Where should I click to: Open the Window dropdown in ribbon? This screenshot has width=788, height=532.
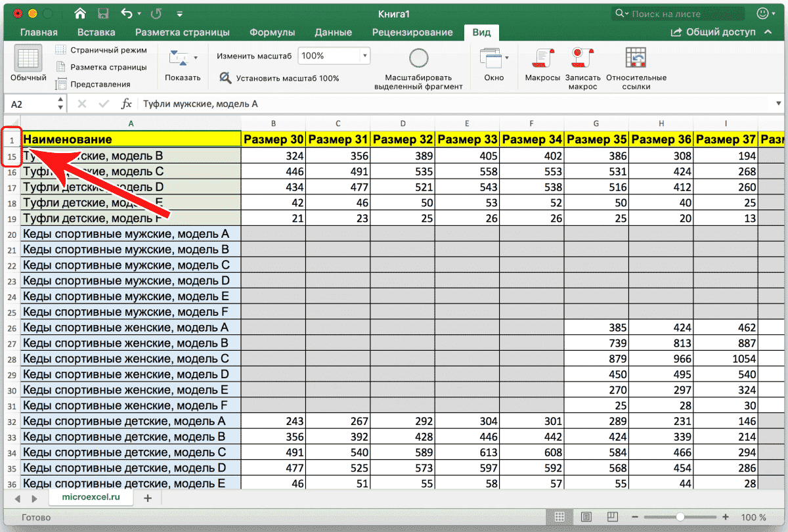[x=494, y=64]
